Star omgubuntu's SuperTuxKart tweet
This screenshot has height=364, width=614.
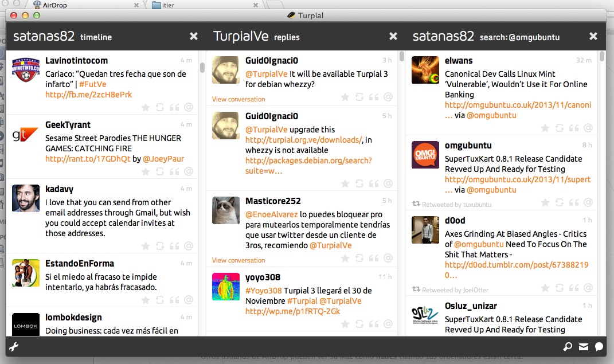click(545, 202)
